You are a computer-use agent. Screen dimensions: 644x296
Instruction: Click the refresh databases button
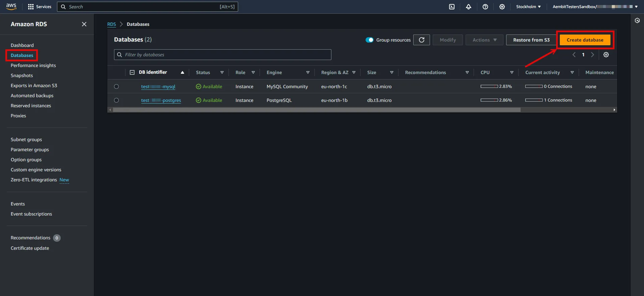tap(422, 40)
